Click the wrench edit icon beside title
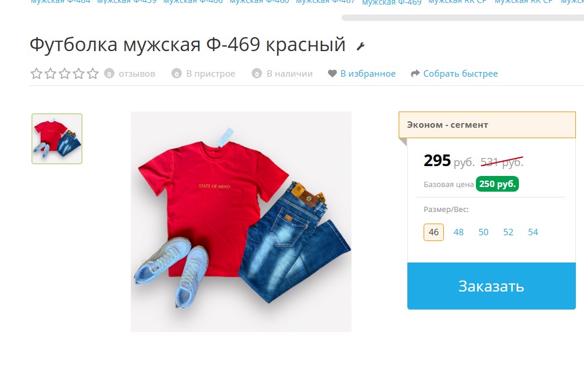The image size is (584, 392). (360, 46)
